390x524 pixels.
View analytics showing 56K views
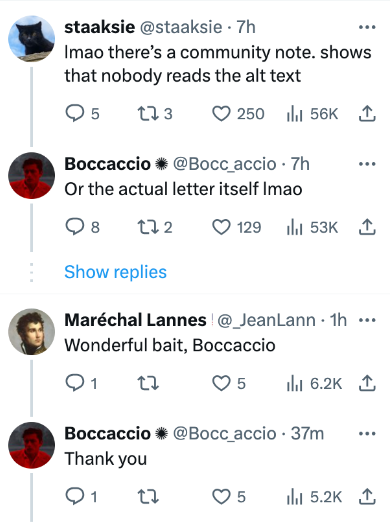coord(312,114)
